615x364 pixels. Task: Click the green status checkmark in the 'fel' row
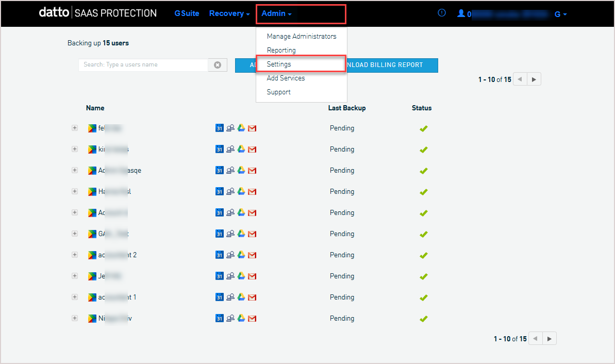point(424,129)
